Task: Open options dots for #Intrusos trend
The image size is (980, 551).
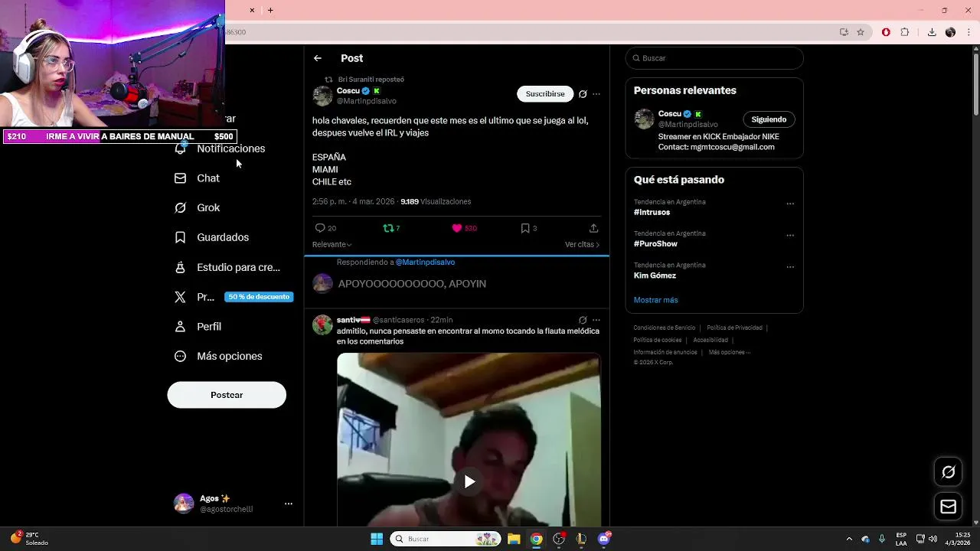Action: pyautogui.click(x=790, y=204)
